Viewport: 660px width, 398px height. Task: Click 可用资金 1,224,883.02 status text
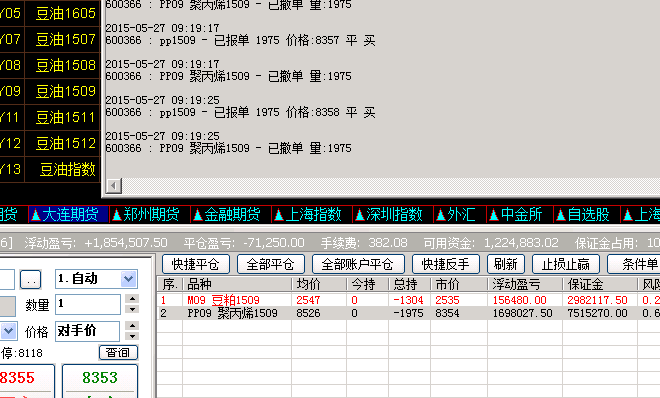[491, 243]
